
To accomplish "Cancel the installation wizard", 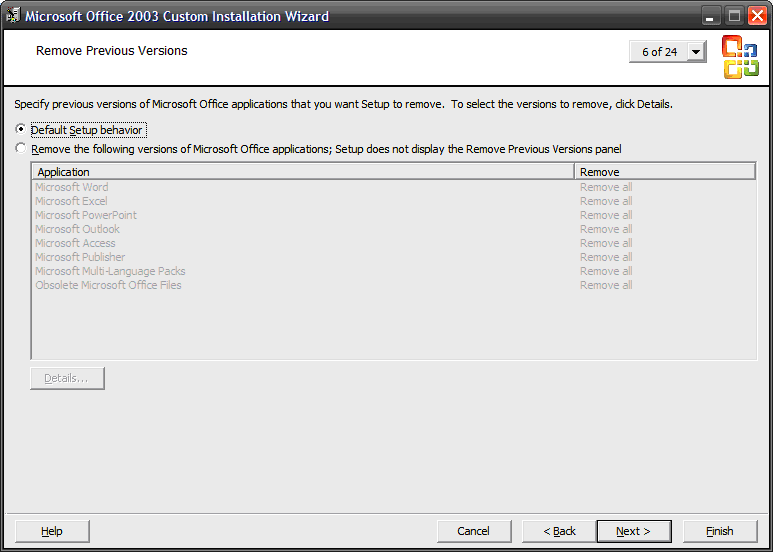I will click(x=473, y=531).
